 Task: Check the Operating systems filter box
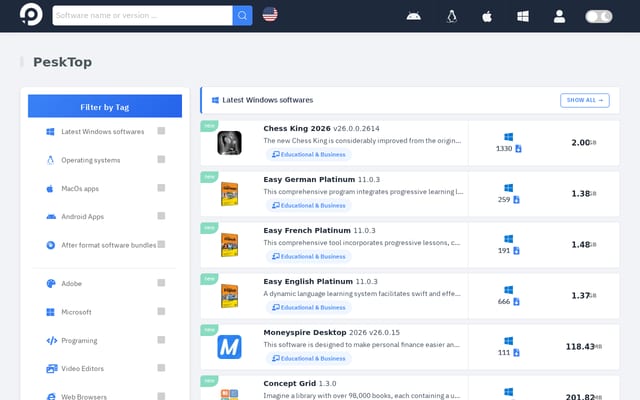[161, 159]
